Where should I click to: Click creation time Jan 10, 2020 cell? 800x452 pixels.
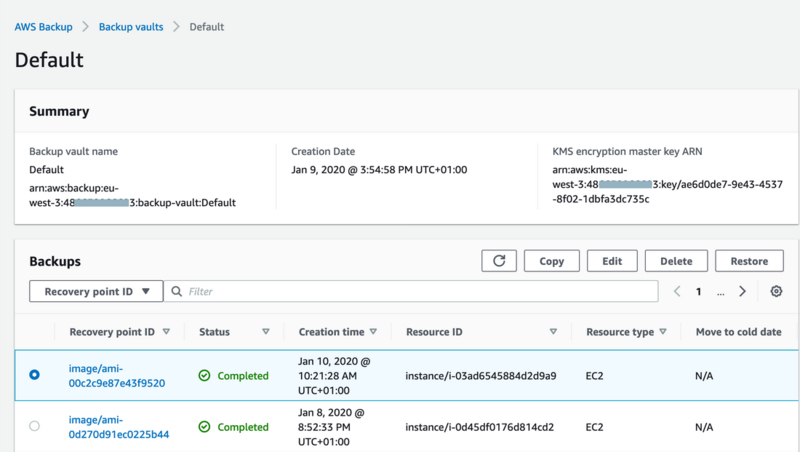[x=334, y=376]
